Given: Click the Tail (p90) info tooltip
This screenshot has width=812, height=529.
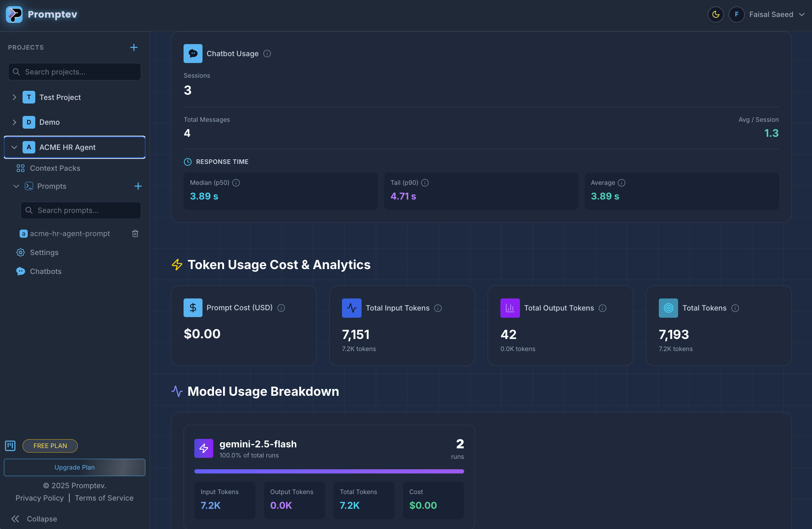Looking at the screenshot, I should 425,183.
